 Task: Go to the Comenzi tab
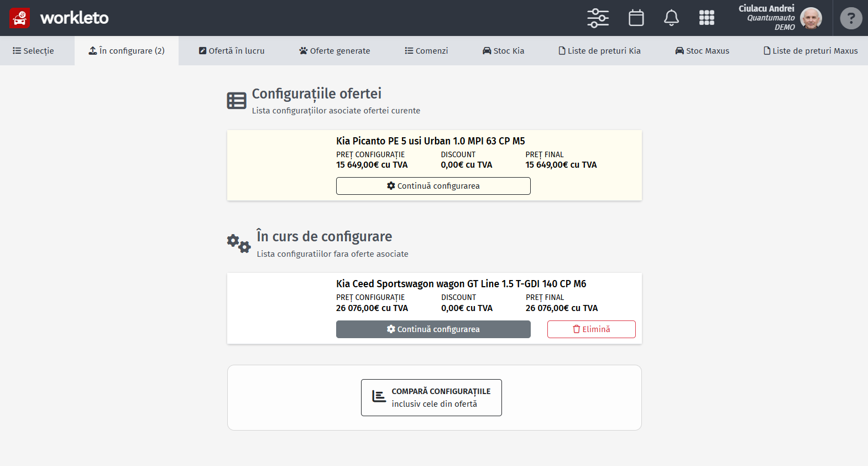point(426,51)
